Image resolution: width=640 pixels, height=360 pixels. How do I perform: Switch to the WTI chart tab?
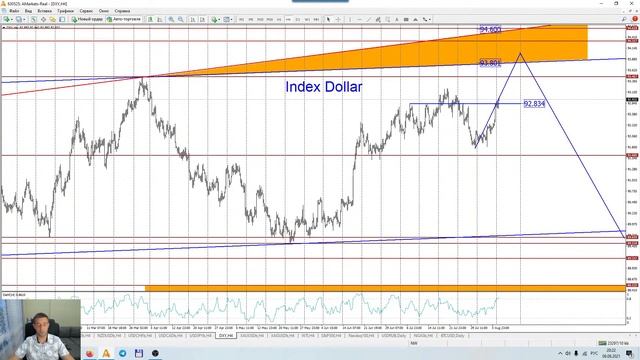coord(308,336)
